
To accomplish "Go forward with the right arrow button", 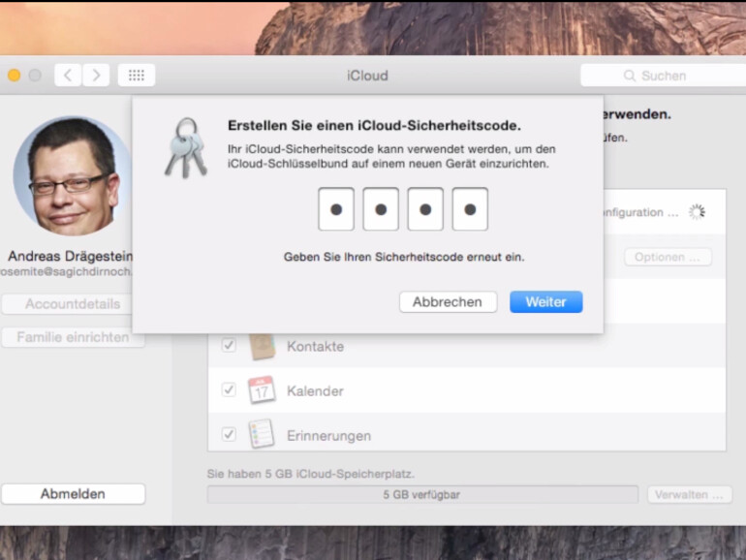I will tap(96, 76).
